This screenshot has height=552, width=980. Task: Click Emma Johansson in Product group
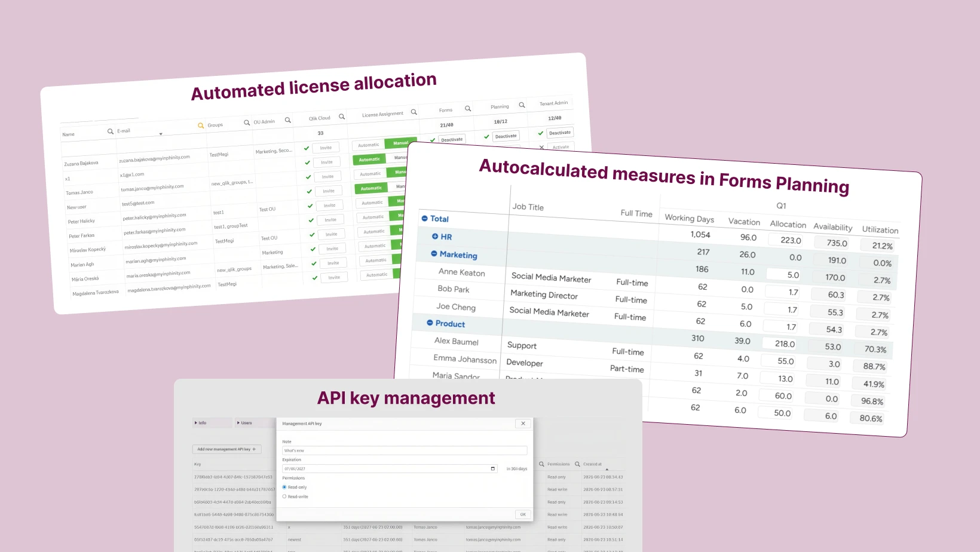[x=465, y=358]
